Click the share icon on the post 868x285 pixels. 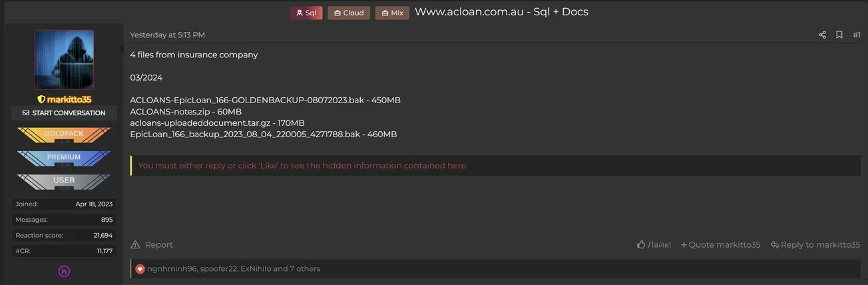pos(822,35)
